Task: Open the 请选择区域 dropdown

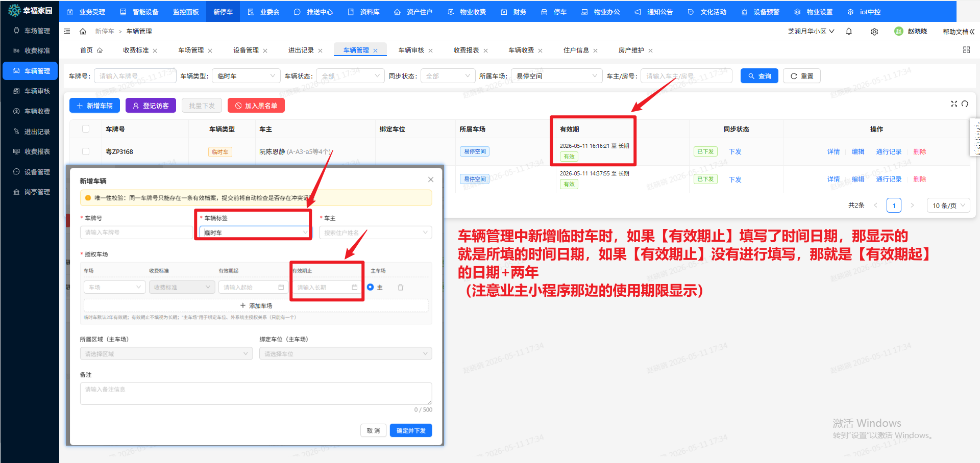Action: point(166,353)
